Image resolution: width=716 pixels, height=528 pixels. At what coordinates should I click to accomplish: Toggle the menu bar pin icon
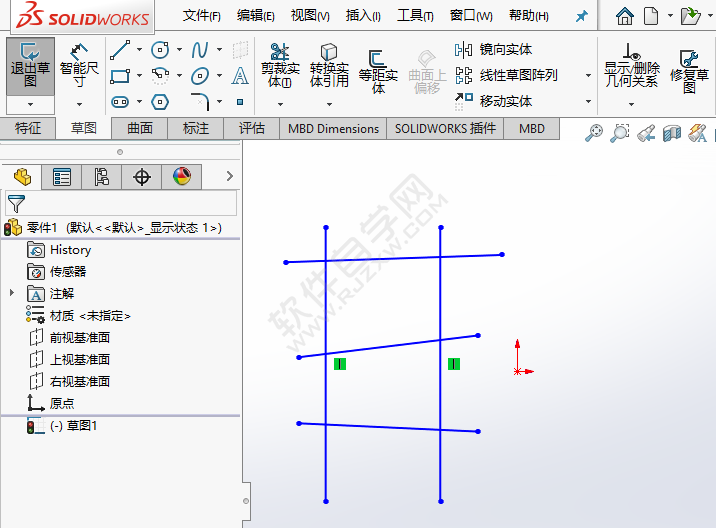[x=581, y=16]
